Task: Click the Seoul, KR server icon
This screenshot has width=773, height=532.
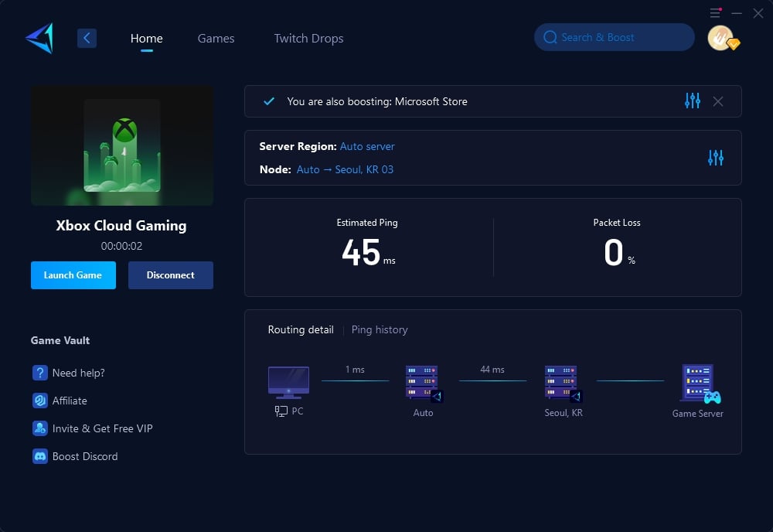Action: pos(563,384)
